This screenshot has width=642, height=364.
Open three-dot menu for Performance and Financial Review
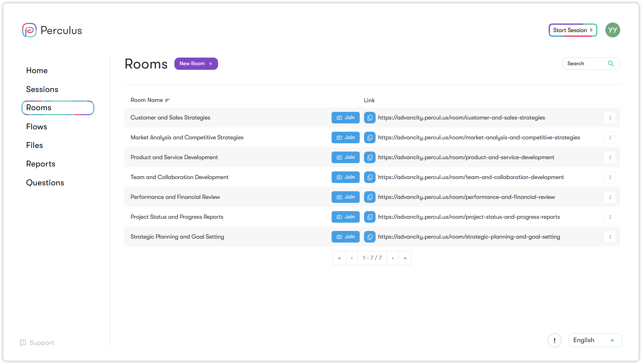pyautogui.click(x=610, y=197)
